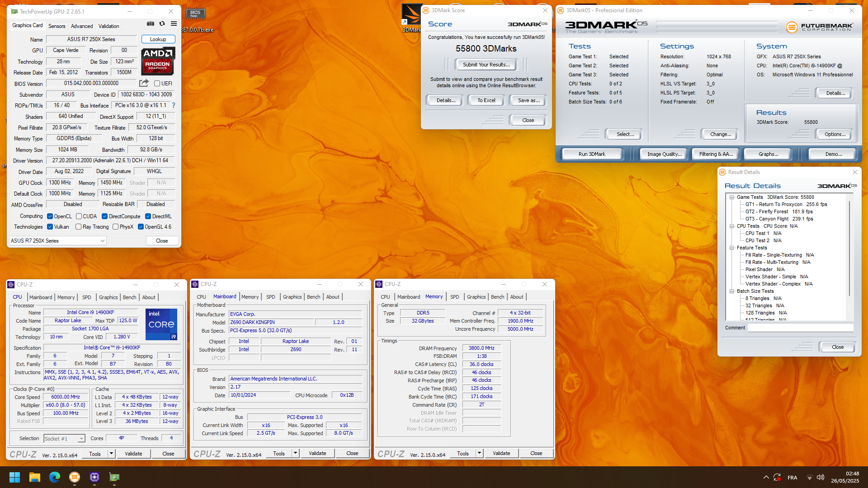Select the 3DMark desktop shortcut icon
The width and height of the screenshot is (868, 488).
coord(411,18)
